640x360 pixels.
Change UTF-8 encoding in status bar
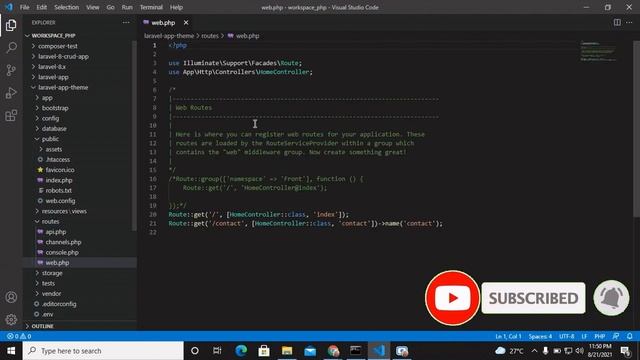[x=567, y=336]
